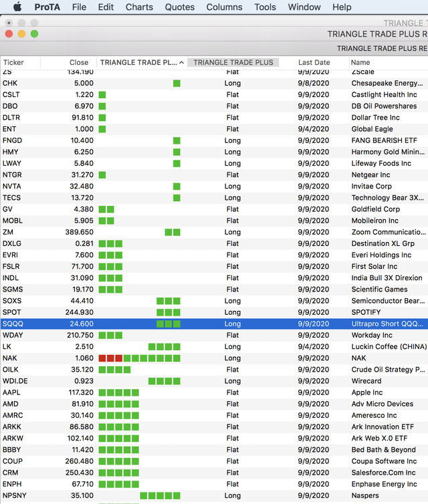Select Destination XL Grp name

[x=383, y=243]
